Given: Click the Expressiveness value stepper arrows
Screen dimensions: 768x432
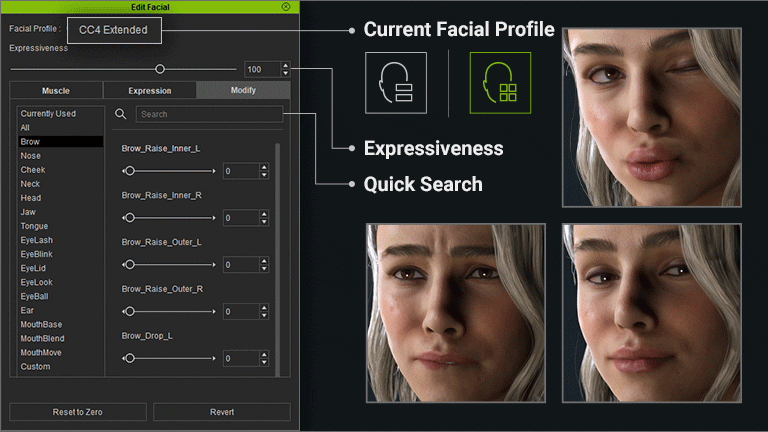Looking at the screenshot, I should (x=286, y=69).
